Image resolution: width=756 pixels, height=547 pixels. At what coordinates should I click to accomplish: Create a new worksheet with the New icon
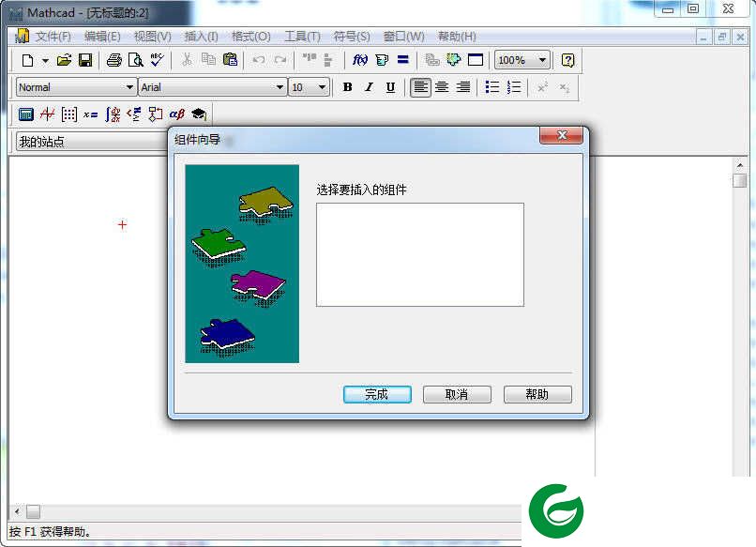click(27, 60)
